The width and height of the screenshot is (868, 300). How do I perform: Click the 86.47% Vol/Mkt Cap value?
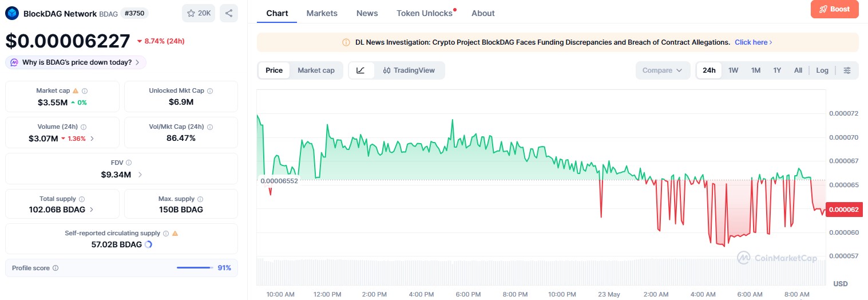[181, 138]
